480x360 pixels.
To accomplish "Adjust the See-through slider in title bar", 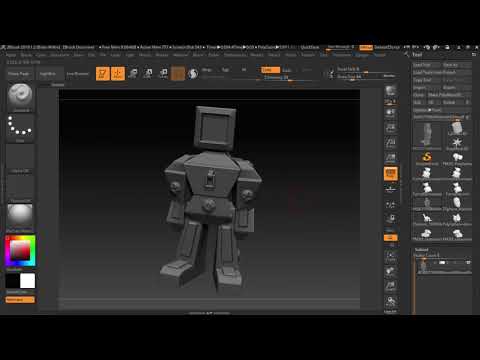I will coord(340,47).
